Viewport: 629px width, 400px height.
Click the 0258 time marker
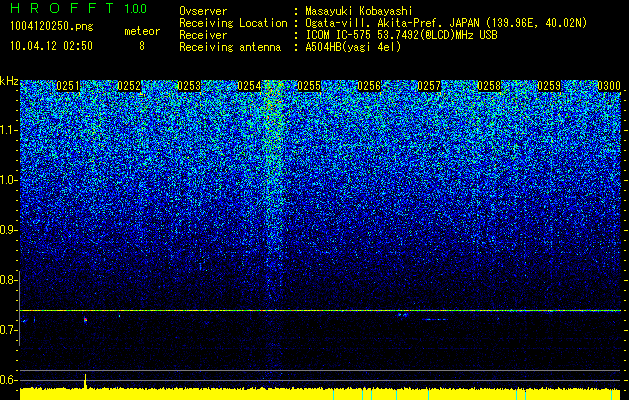489,86
